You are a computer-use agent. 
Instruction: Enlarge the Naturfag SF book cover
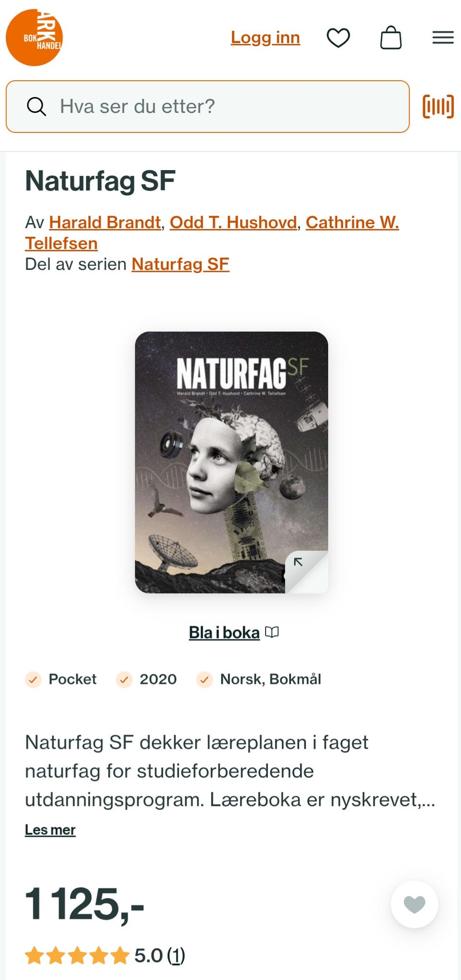(231, 462)
